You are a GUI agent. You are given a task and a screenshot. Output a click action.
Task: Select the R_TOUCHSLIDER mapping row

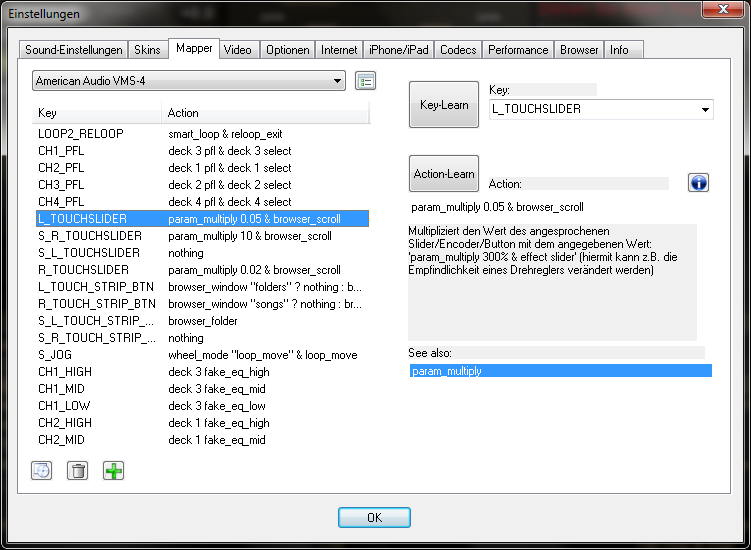click(x=203, y=270)
